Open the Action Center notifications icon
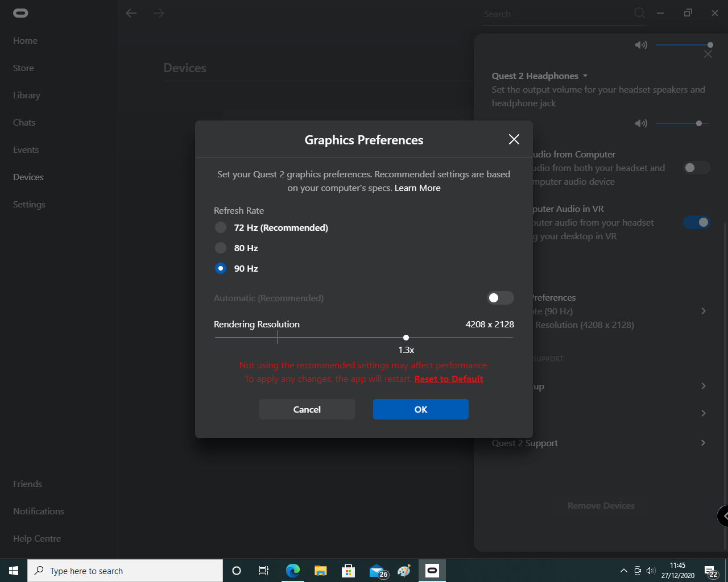The width and height of the screenshot is (728, 582). point(711,571)
